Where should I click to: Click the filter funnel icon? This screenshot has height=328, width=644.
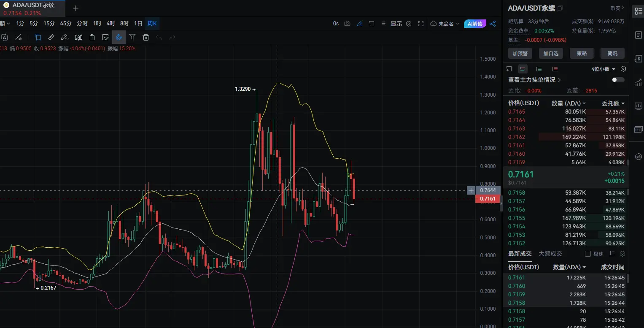(x=132, y=37)
